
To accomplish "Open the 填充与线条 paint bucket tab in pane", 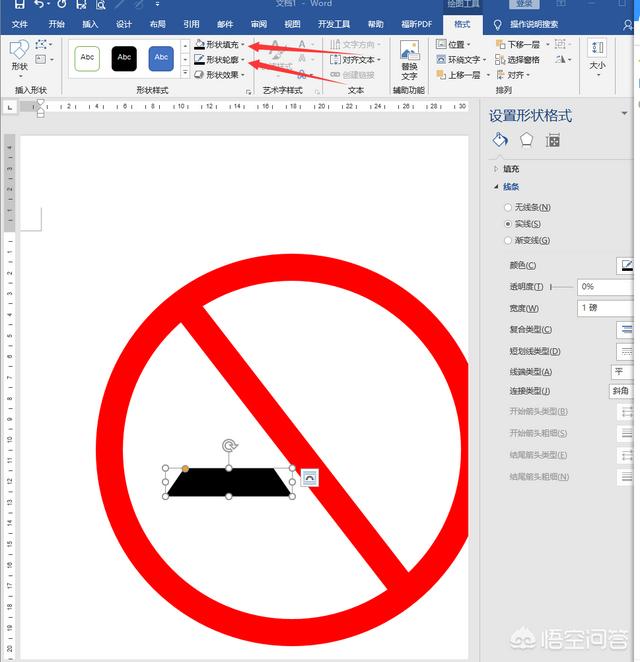I will (x=500, y=140).
